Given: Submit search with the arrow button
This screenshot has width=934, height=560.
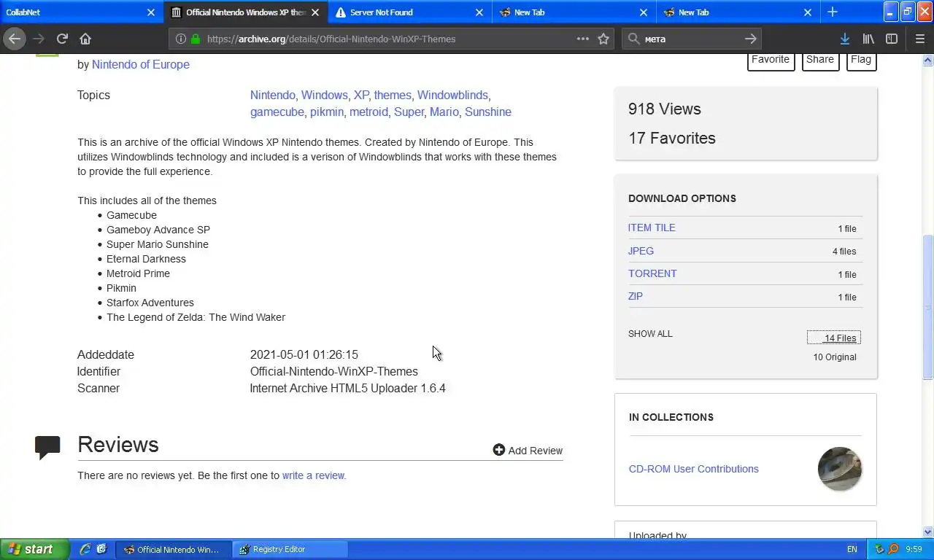Looking at the screenshot, I should tap(751, 39).
